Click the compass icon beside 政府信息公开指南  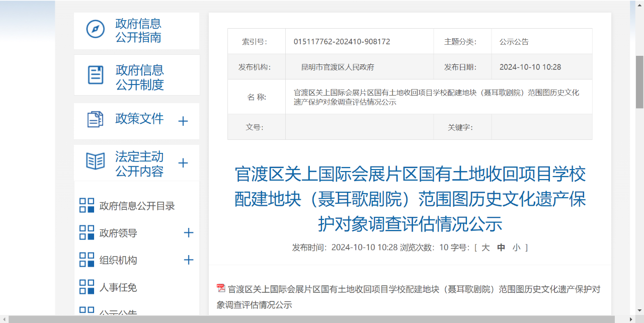[x=95, y=29]
